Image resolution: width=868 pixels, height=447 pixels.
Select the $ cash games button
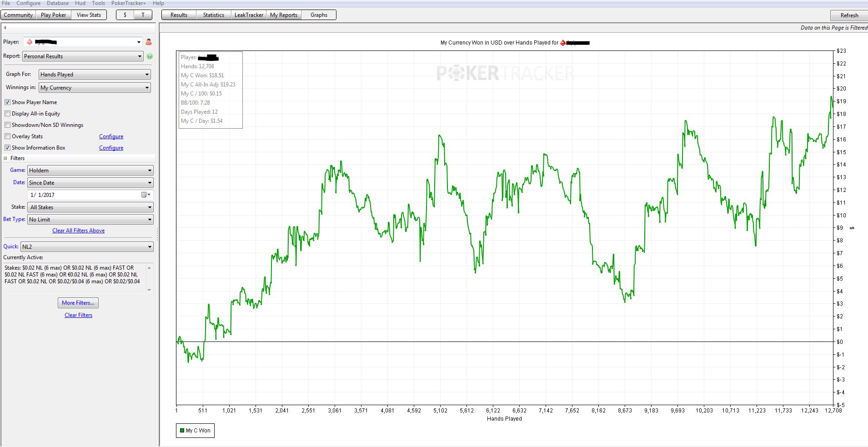pos(125,15)
